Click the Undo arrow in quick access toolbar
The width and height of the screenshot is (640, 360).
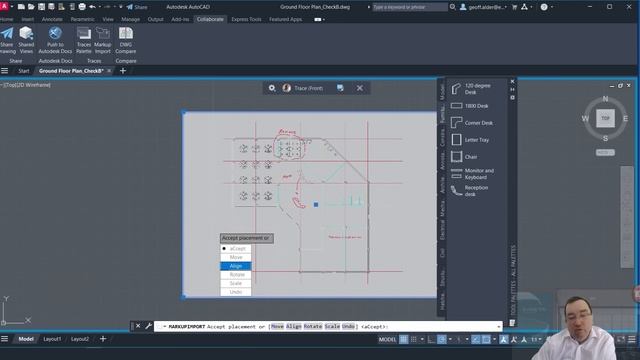pos(93,7)
